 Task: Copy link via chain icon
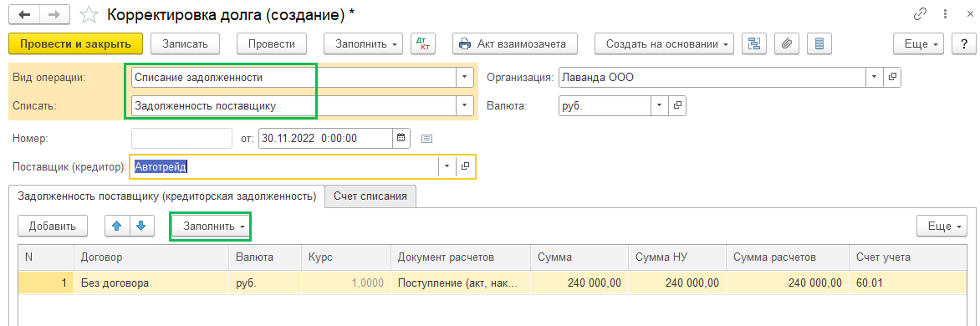(x=921, y=14)
